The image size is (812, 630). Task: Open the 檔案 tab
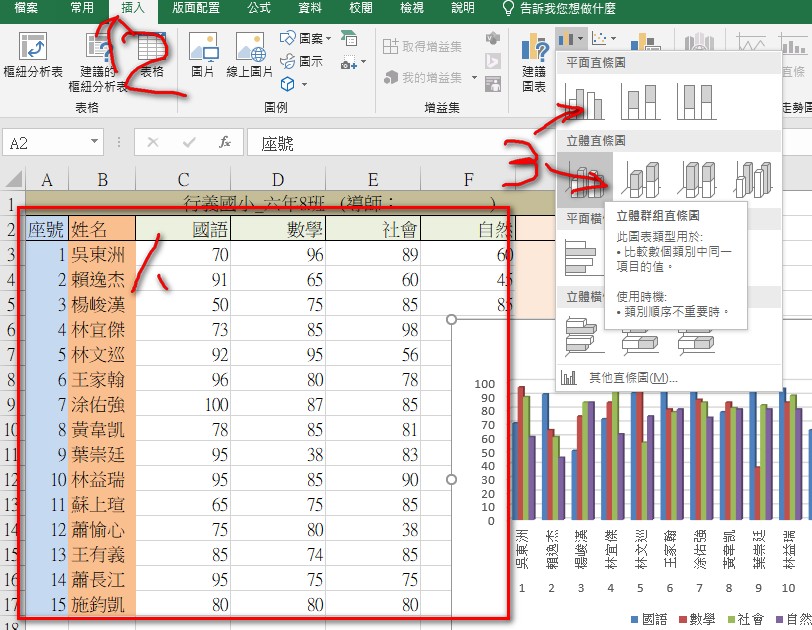pyautogui.click(x=26, y=8)
